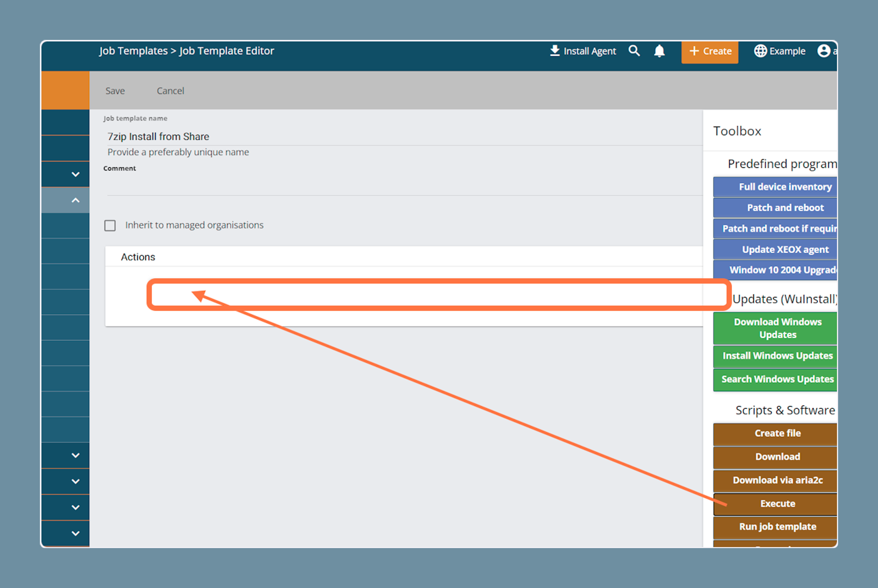Save the job template

click(115, 91)
